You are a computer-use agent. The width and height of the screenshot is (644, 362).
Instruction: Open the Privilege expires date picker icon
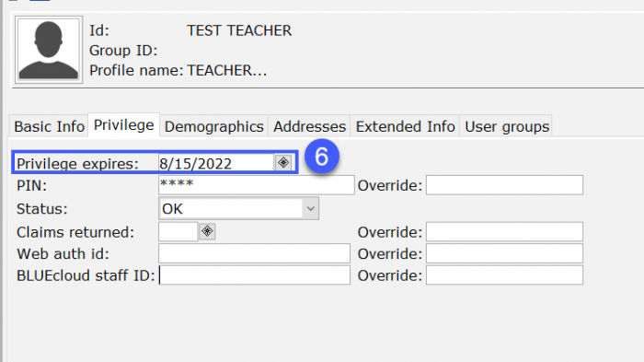click(x=283, y=162)
